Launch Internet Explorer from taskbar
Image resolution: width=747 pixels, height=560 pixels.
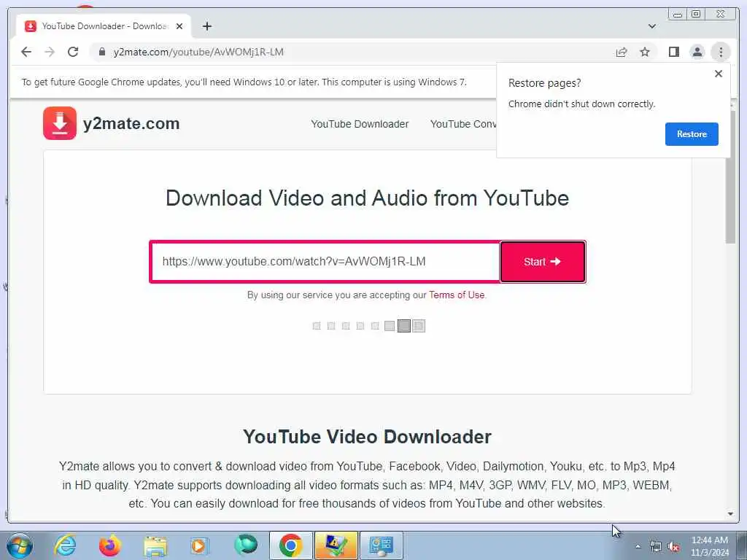click(65, 545)
